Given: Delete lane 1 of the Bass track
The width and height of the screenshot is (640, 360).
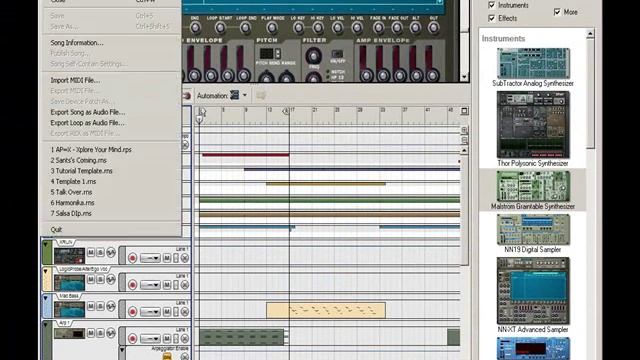Looking at the screenshot, I should pyautogui.click(x=184, y=312).
